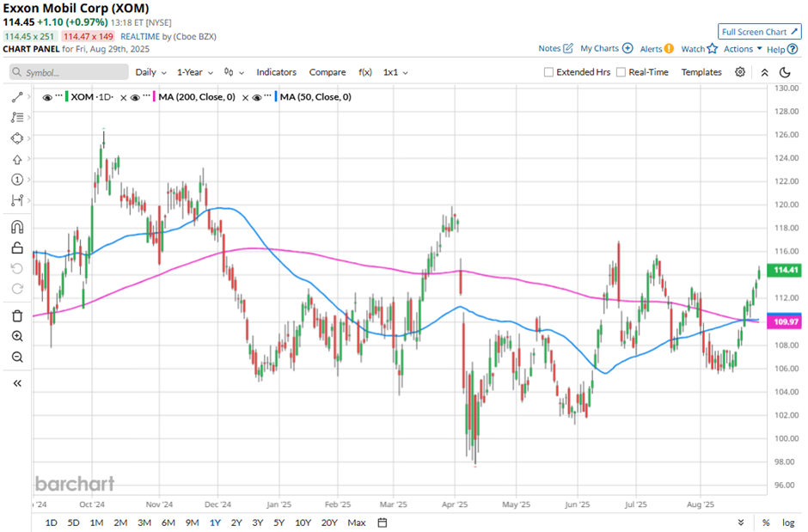Click the My Charts link
The image size is (808, 532).
click(x=599, y=48)
